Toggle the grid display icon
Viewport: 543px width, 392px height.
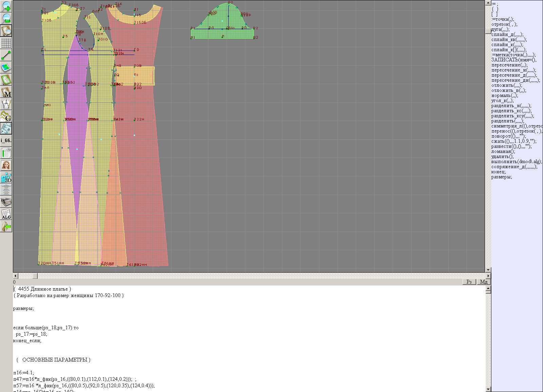pyautogui.click(x=6, y=43)
